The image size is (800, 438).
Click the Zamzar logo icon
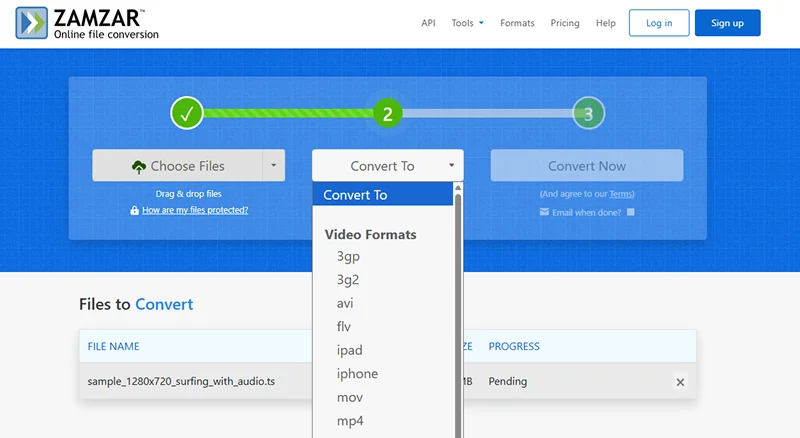pyautogui.click(x=31, y=22)
